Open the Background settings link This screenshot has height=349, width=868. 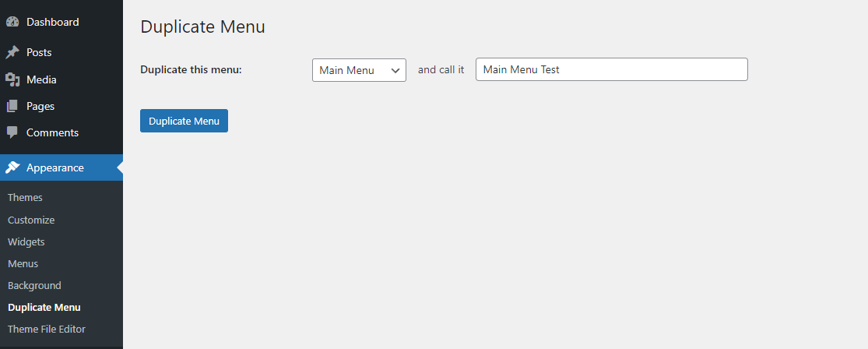point(34,285)
